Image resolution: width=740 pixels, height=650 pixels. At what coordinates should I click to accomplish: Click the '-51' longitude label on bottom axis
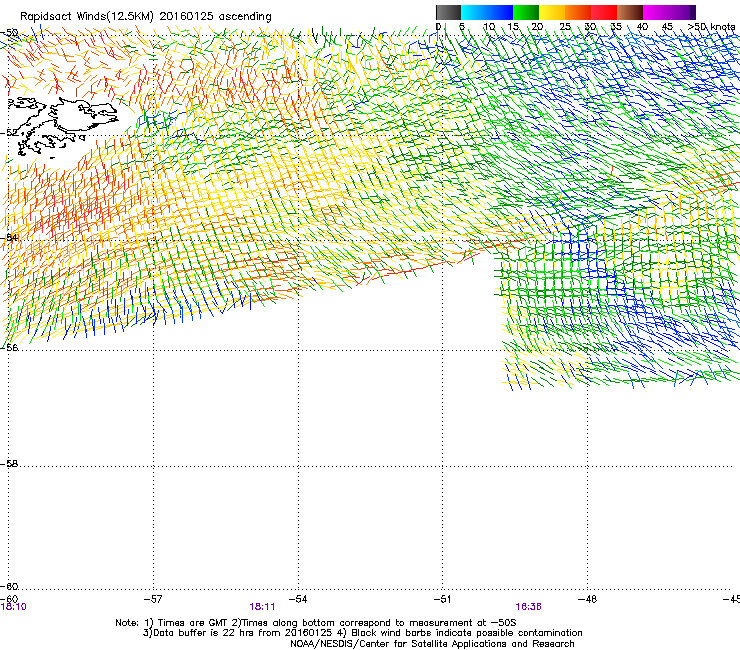coord(442,599)
